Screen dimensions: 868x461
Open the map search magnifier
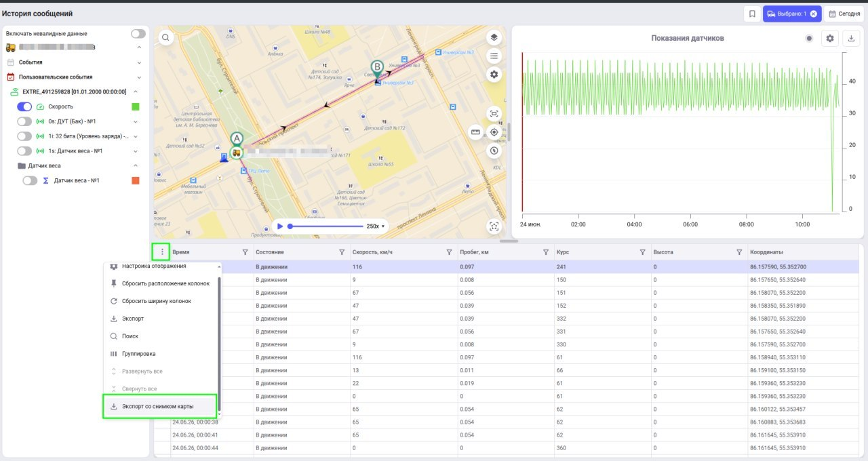click(x=166, y=38)
